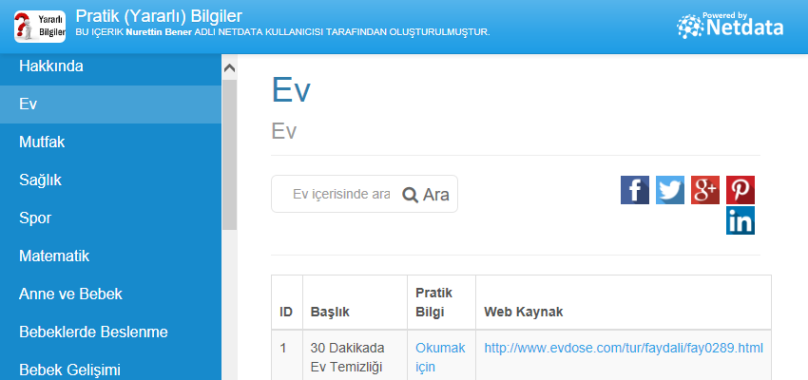The image size is (808, 380).
Task: Select Ev in the sidebar
Action: pos(110,104)
